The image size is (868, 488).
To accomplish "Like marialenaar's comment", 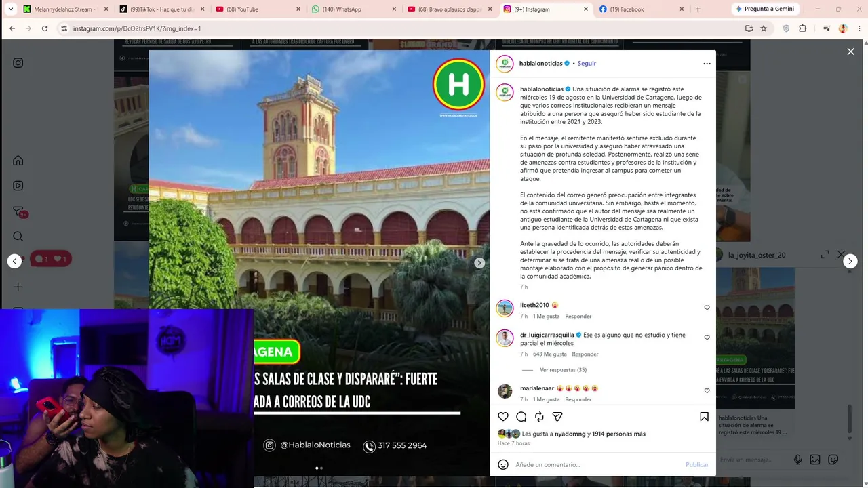I will coord(707,391).
